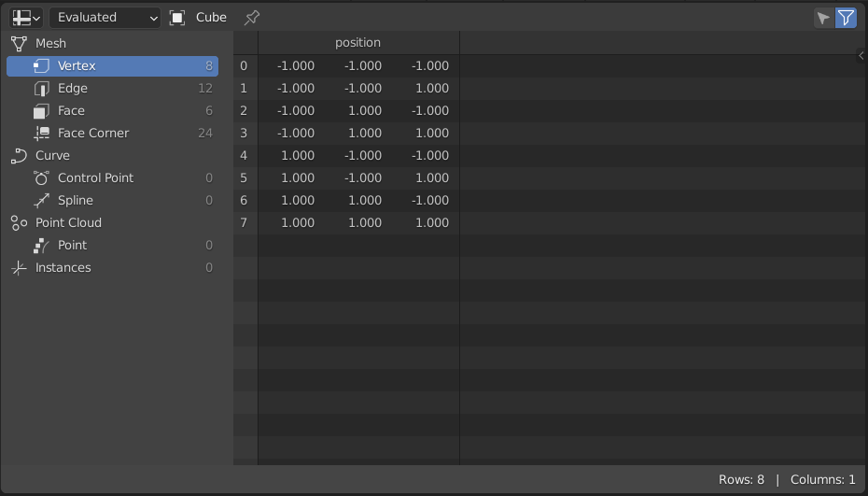Click the Face count 6
This screenshot has height=496, width=868.
point(209,111)
